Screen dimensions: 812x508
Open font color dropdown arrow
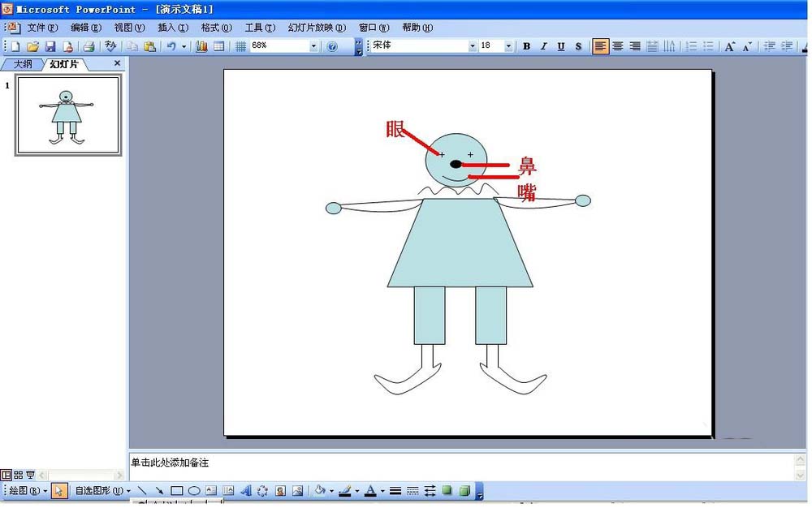click(382, 491)
